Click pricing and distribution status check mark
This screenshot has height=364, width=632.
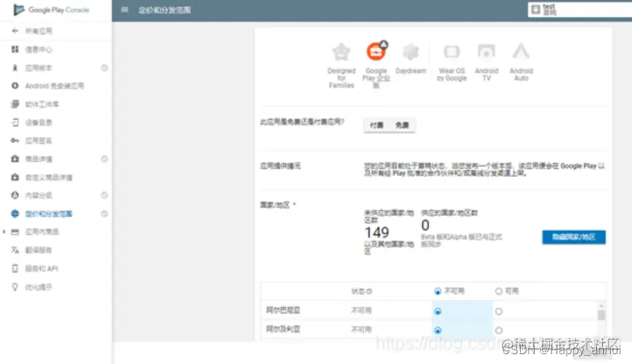coord(104,214)
